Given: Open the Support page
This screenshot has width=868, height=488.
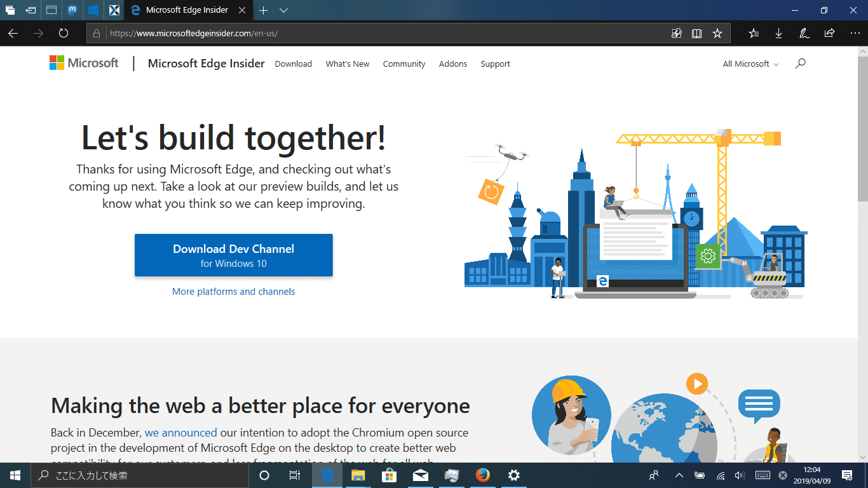Looking at the screenshot, I should pyautogui.click(x=495, y=64).
